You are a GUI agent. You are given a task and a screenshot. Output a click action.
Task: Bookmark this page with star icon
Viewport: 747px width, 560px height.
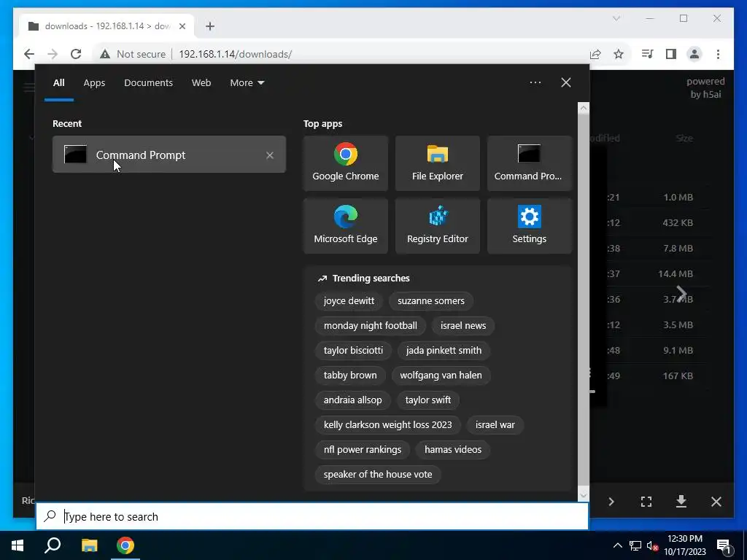coord(619,54)
